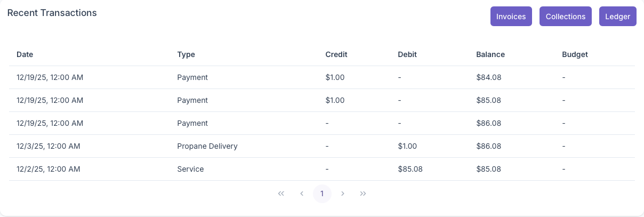Viewport: 644px width, 217px height.
Task: Select page 1 in pagination
Action: (322, 194)
